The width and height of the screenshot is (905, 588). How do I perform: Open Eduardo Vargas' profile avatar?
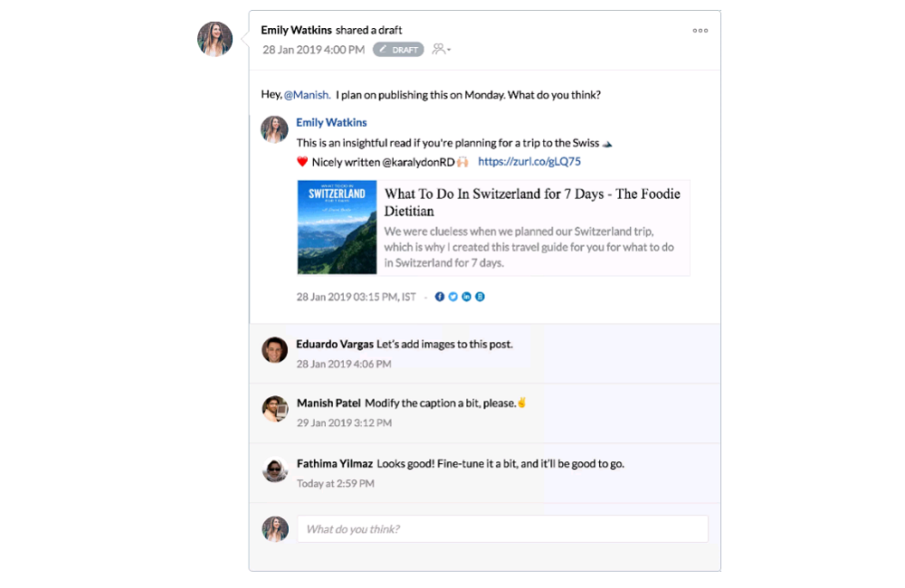(275, 350)
